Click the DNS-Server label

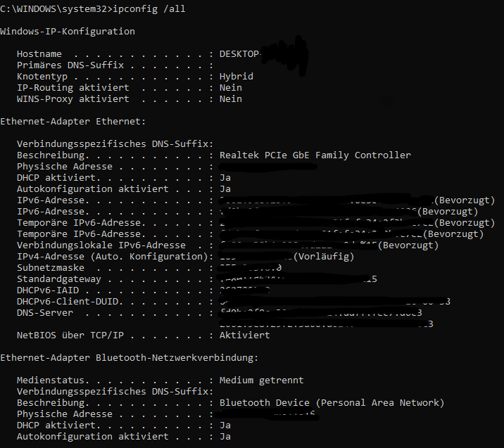(45, 313)
